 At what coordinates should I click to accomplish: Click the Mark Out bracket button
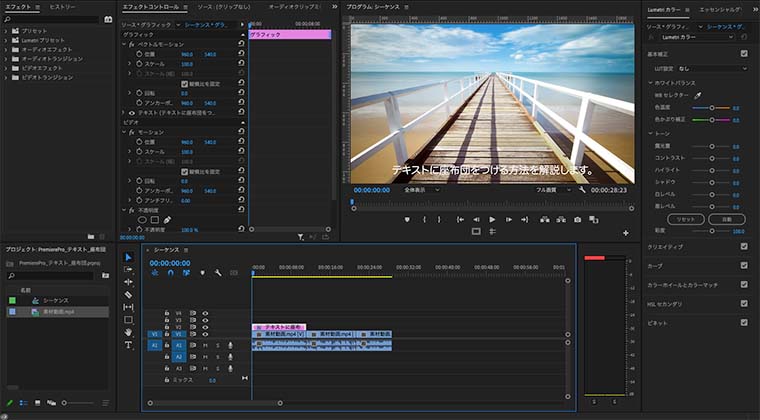439,219
